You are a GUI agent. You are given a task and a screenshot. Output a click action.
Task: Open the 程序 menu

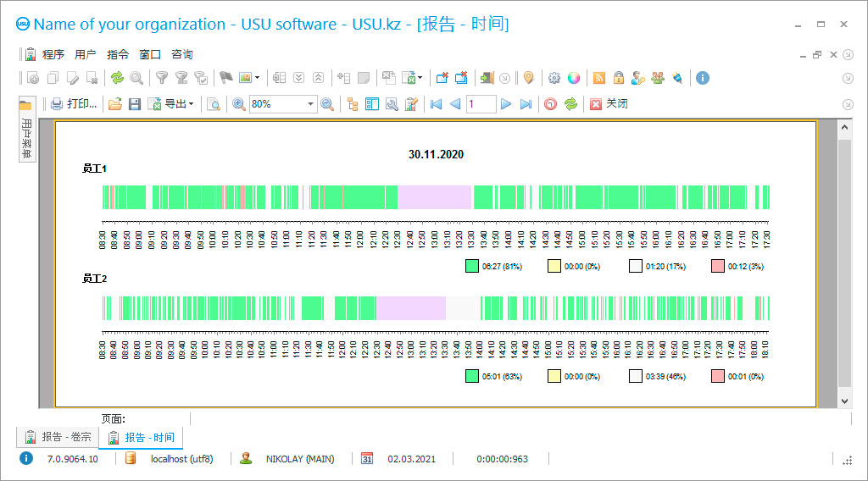click(53, 54)
